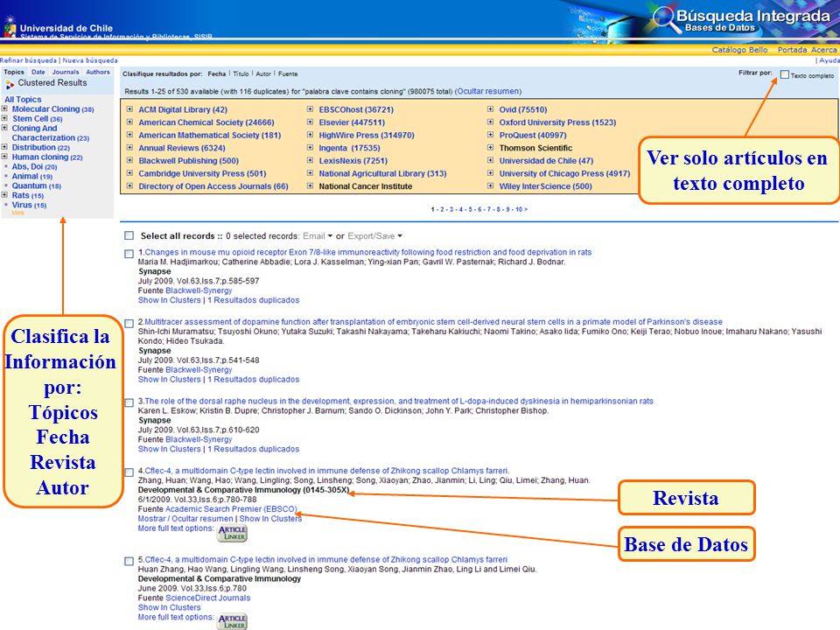Expand the Wiley InterScience source
Screen dimensions: 840x630
click(x=491, y=186)
